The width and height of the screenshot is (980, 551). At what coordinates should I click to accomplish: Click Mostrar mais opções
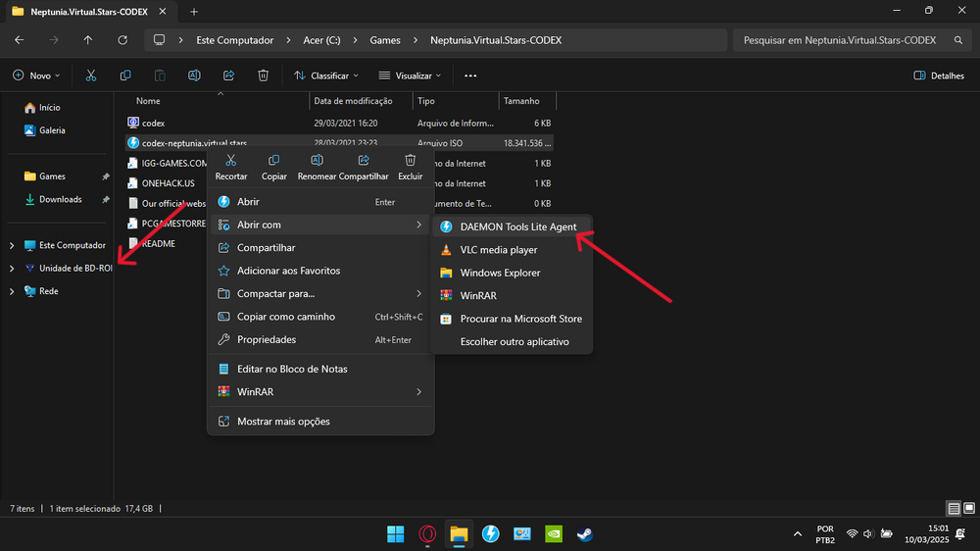320,422
